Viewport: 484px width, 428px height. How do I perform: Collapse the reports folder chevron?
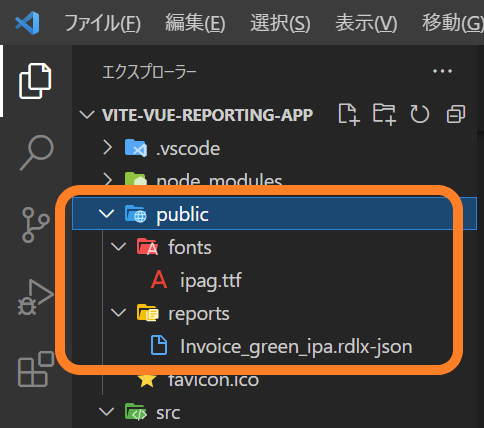[x=118, y=313]
